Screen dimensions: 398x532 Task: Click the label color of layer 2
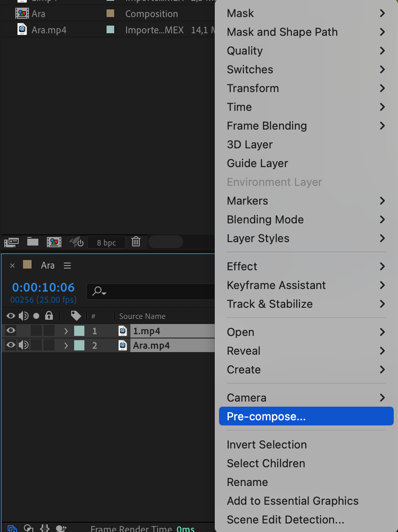[79, 345]
